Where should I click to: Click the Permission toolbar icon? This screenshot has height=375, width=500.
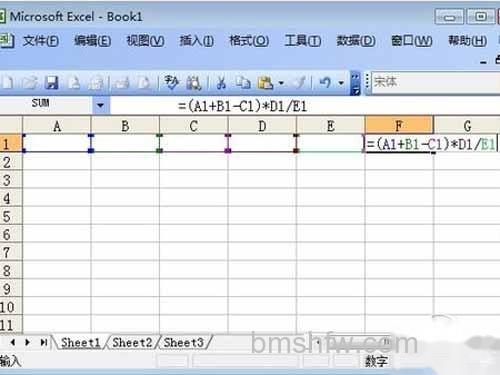tap(74, 83)
